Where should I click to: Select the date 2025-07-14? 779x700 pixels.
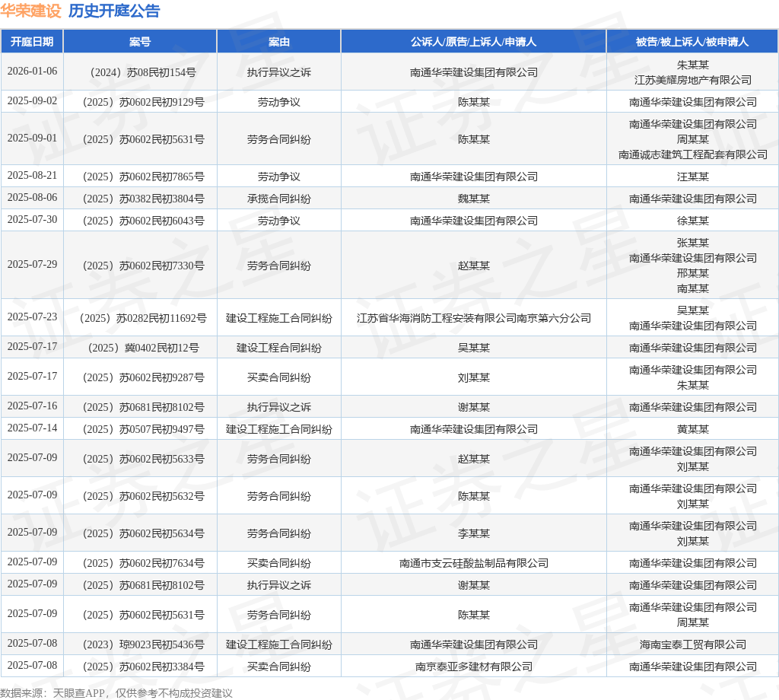pyautogui.click(x=32, y=428)
